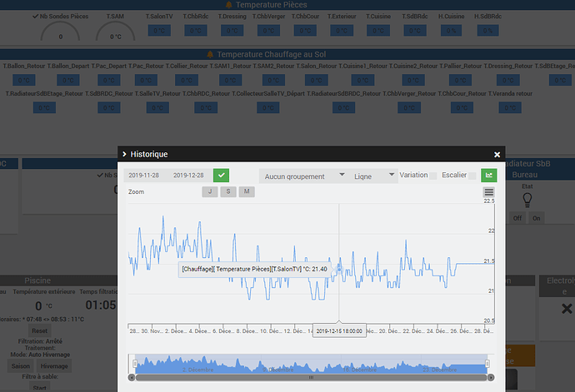Click the bell icon by Temperature Chauffage au Sol
The image size is (575, 392).
coord(210,54)
